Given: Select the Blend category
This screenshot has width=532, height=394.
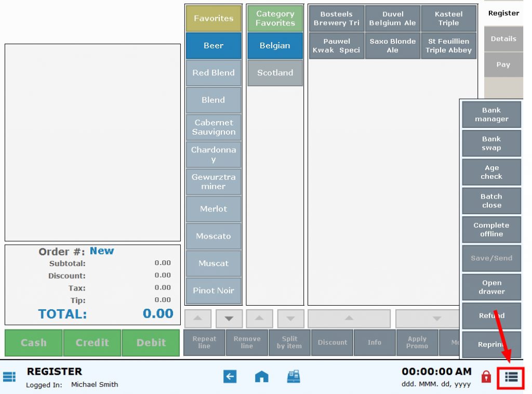Looking at the screenshot, I should (214, 100).
